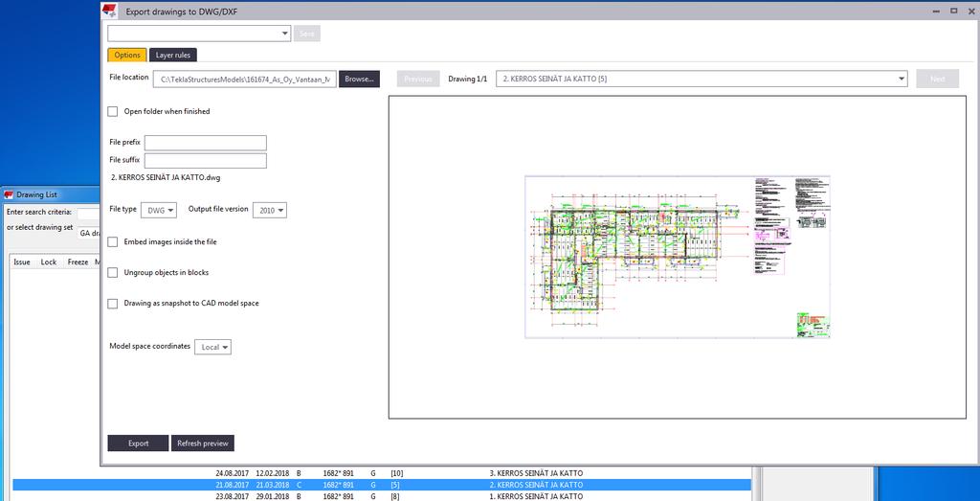Click the Issue column header in Drawing List
Image resolution: width=980 pixels, height=501 pixels.
(x=22, y=262)
